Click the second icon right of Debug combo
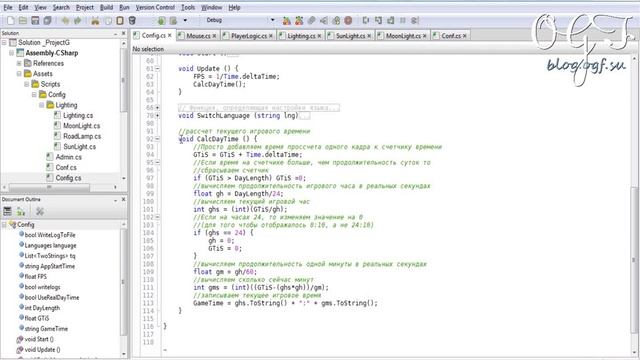Screen dimensions: 640x360 299,20
